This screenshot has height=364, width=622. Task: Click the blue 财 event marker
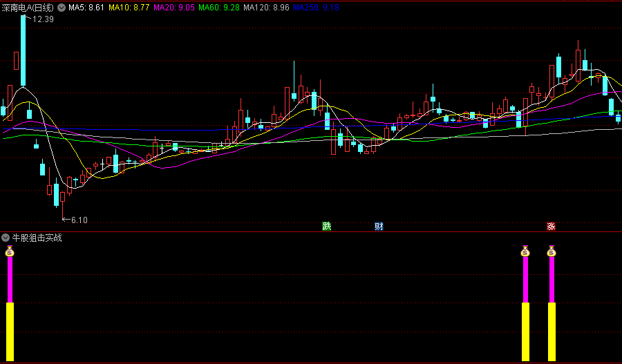coord(379,226)
